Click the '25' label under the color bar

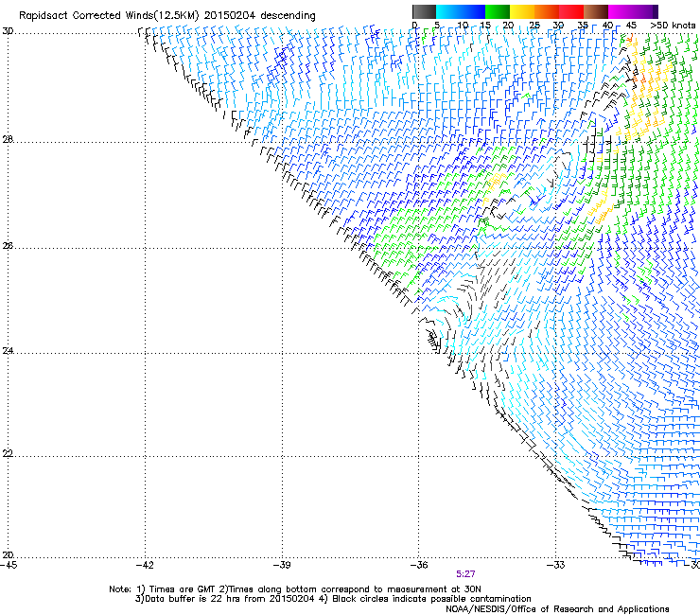pos(534,26)
